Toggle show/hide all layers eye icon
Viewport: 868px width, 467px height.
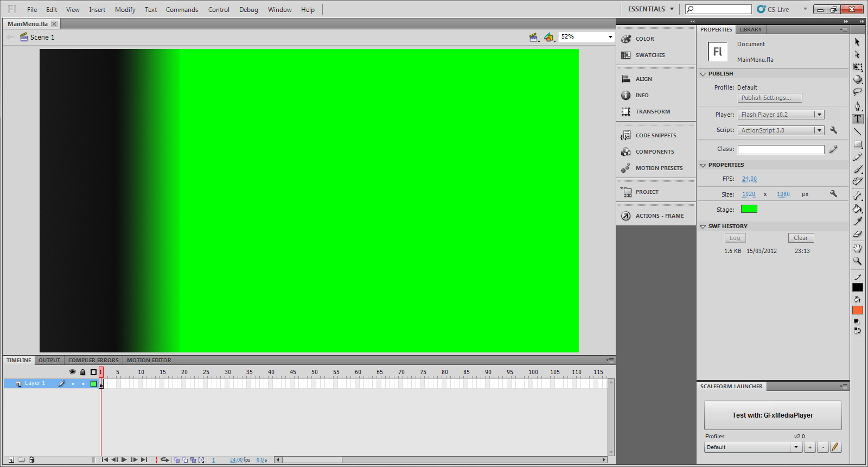coord(72,372)
